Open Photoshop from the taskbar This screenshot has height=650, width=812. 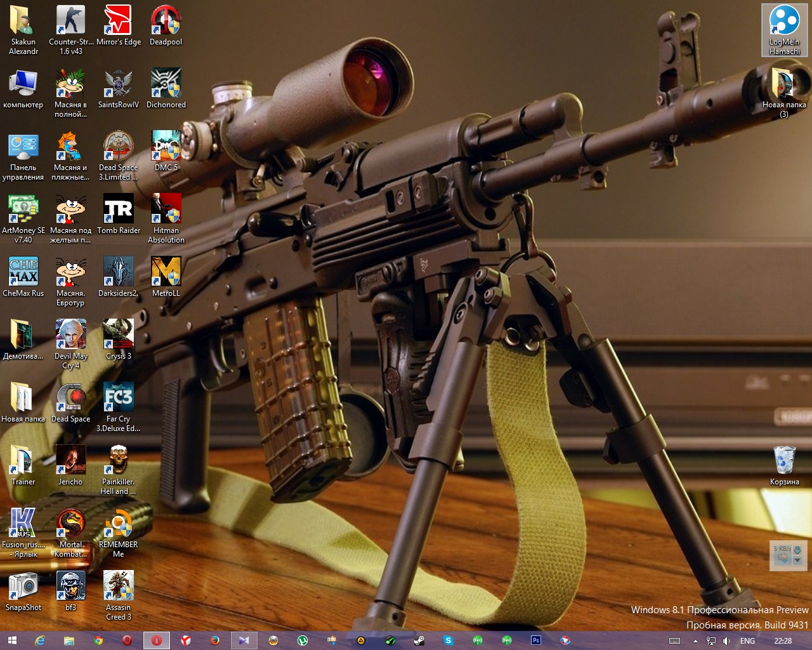point(536,640)
